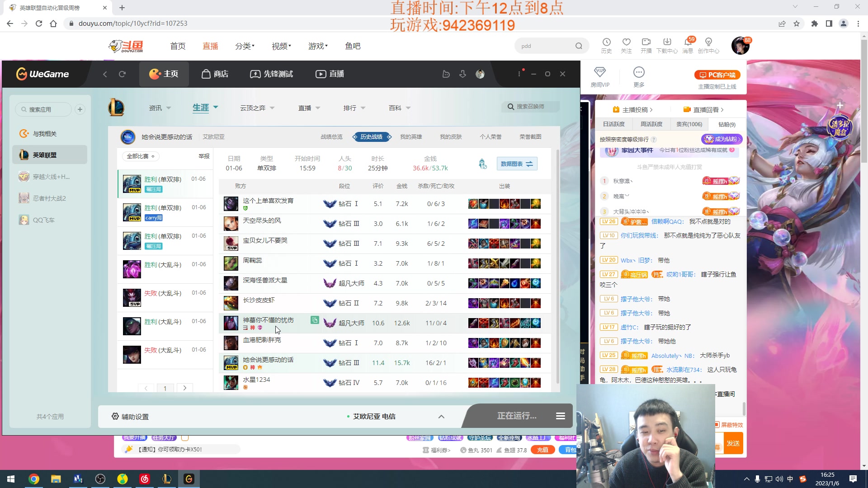Screen dimensions: 868x488
Task: Click the 搜索召唤师 search field
Action: pyautogui.click(x=530, y=107)
